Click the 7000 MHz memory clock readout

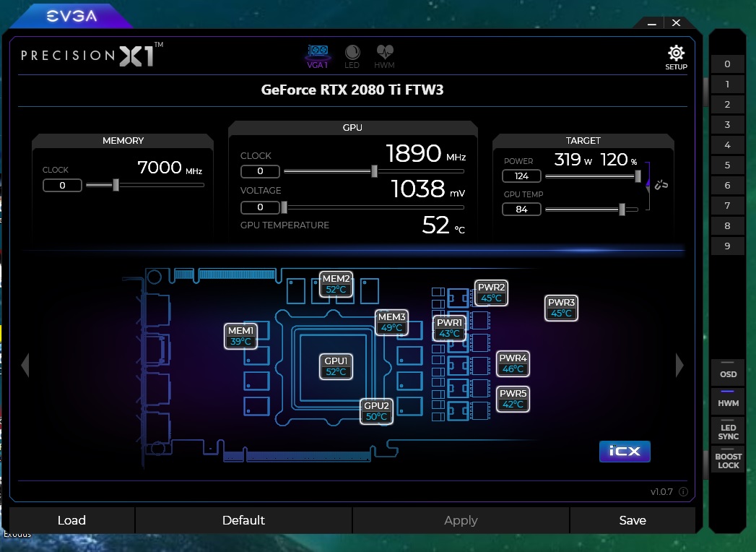tap(170, 168)
